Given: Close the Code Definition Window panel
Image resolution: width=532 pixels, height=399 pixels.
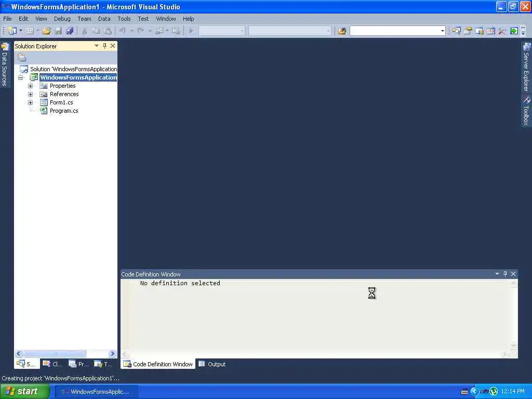Looking at the screenshot, I should click(513, 274).
